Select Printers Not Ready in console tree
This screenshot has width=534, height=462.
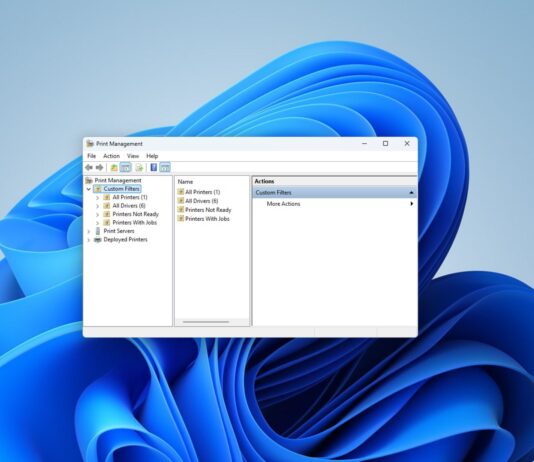tap(136, 214)
